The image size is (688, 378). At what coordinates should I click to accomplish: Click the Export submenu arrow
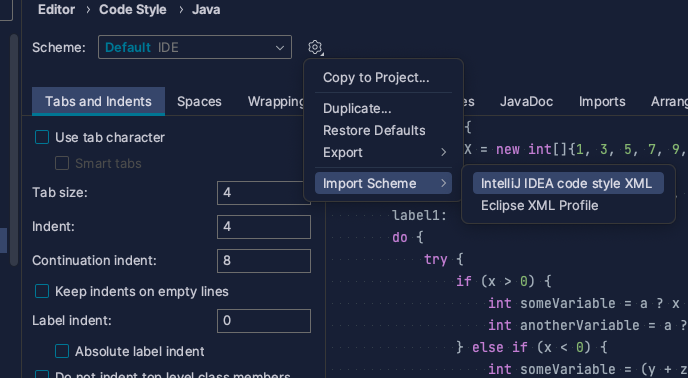pyautogui.click(x=443, y=152)
